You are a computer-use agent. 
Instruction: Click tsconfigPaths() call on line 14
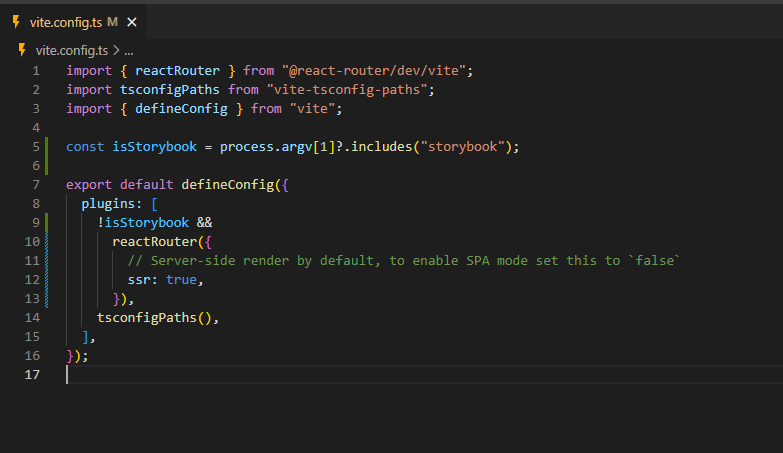[x=155, y=318]
